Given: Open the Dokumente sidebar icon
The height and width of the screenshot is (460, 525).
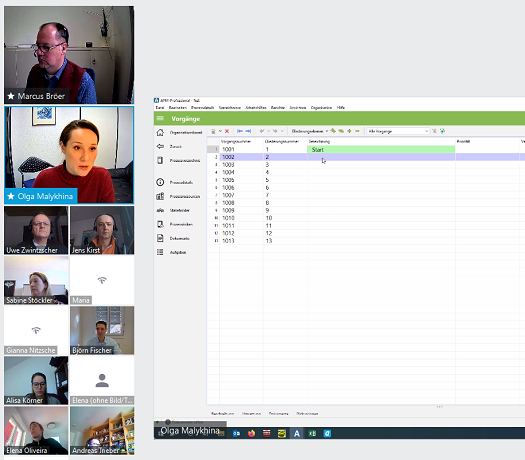Looking at the screenshot, I should [160, 238].
